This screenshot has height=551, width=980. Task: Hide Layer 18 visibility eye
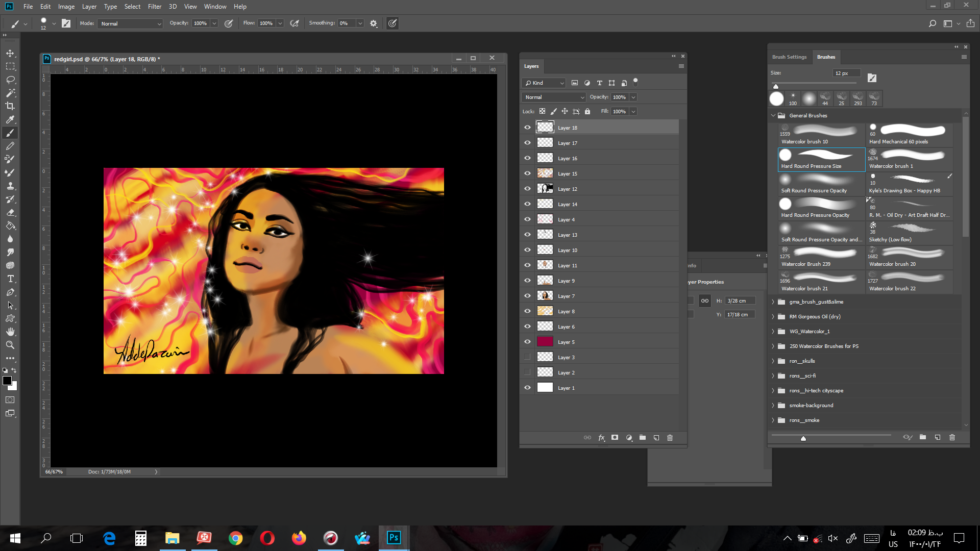[527, 128]
